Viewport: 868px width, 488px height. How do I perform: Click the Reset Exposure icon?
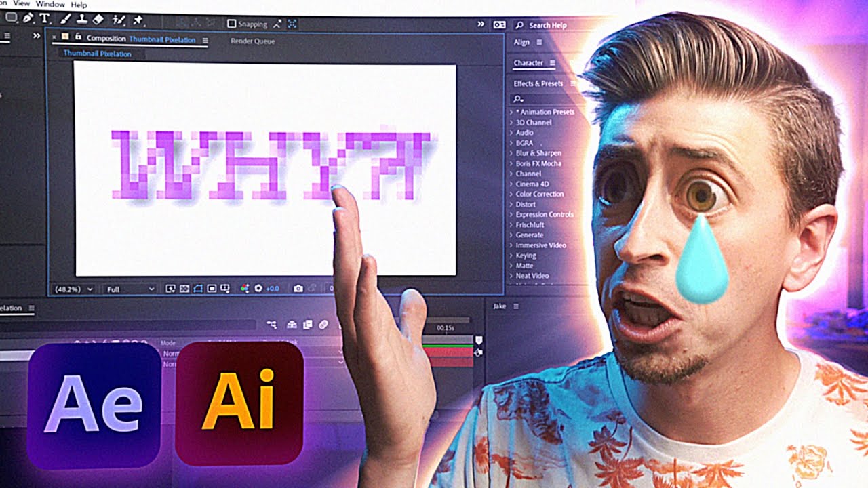(258, 289)
